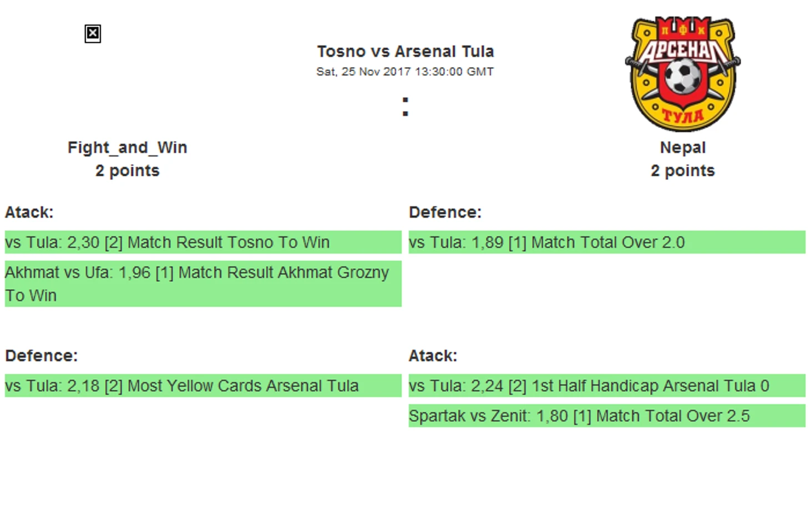Click the left Atack heading
This screenshot has height=532, width=810.
tap(29, 212)
